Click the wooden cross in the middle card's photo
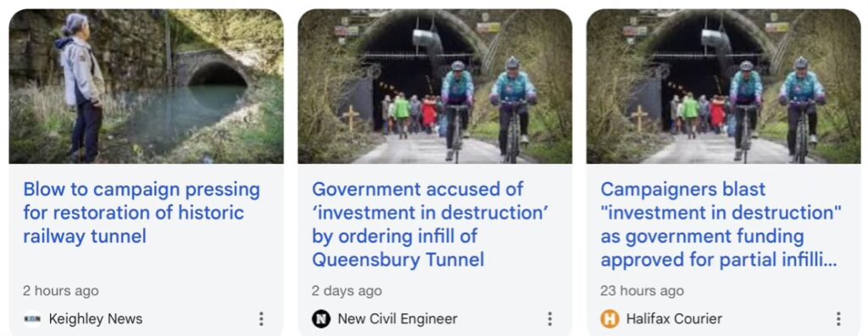This screenshot has width=868, height=336. [350, 118]
